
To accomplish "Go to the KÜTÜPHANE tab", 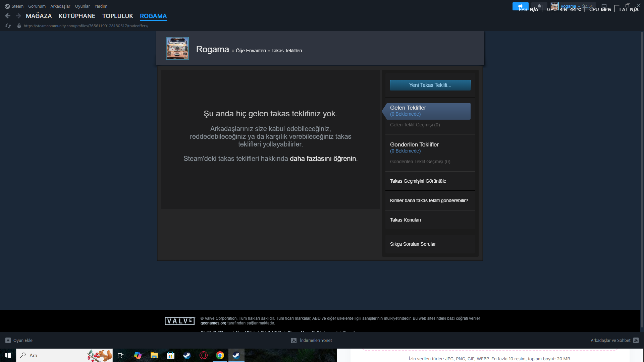I will tap(77, 16).
